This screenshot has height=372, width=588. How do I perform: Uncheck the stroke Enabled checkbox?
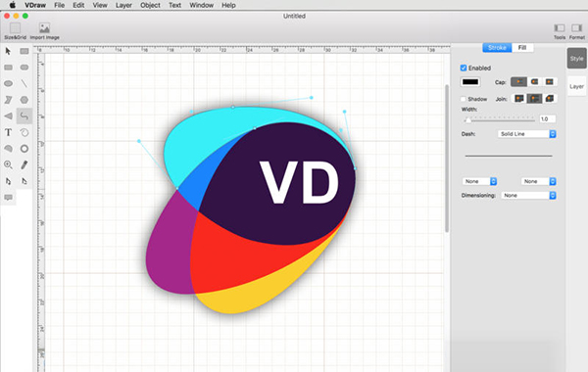[464, 68]
